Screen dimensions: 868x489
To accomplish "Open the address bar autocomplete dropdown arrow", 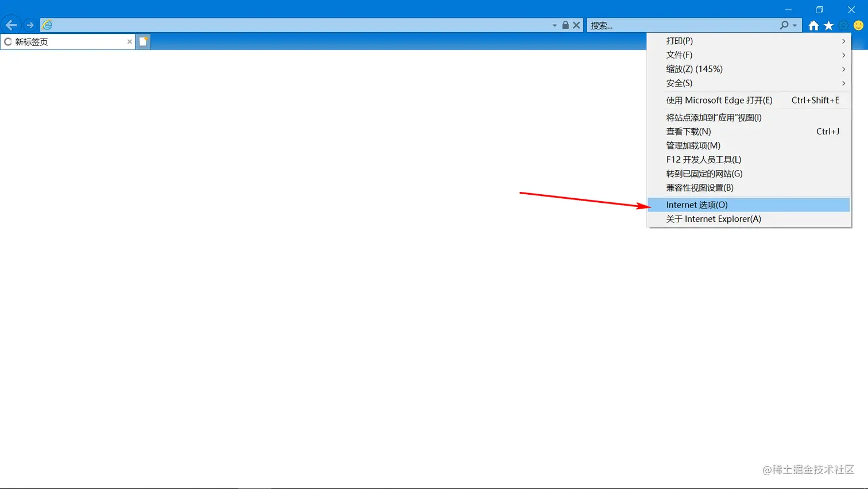I will 555,25.
